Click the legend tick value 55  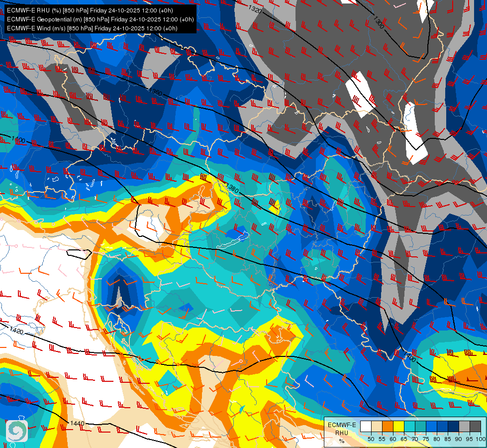[x=382, y=439]
